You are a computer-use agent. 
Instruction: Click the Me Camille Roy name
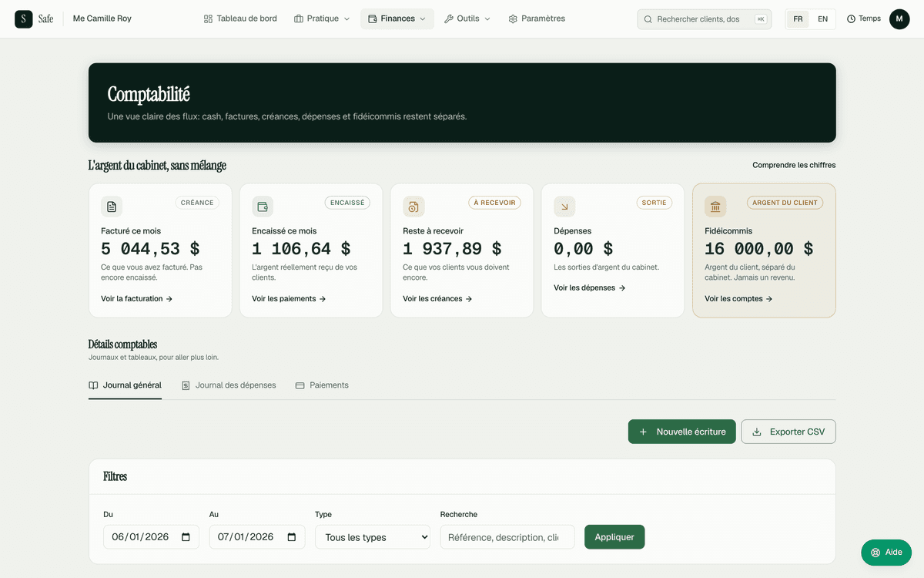(102, 18)
